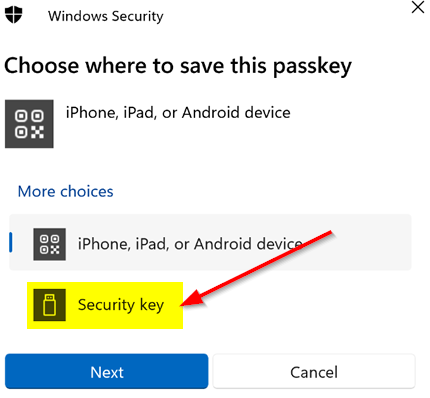Click the USB security key icon
Viewport: 430px width, 398px height.
50,305
